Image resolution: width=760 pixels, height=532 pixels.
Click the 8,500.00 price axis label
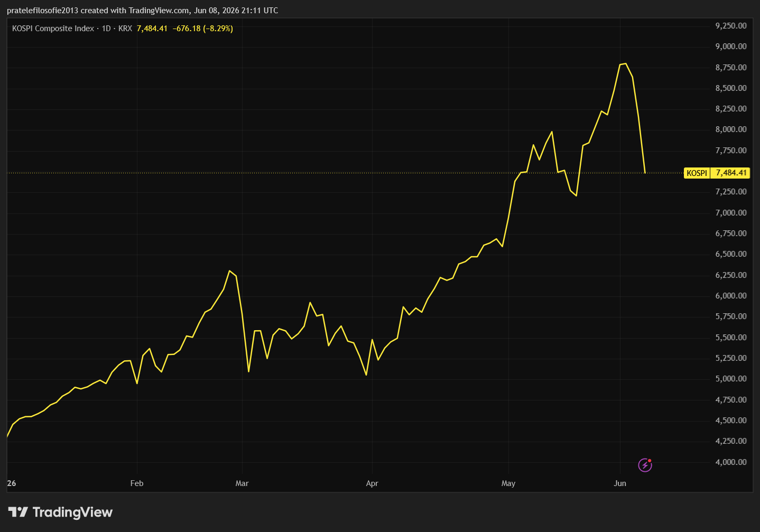tap(731, 88)
